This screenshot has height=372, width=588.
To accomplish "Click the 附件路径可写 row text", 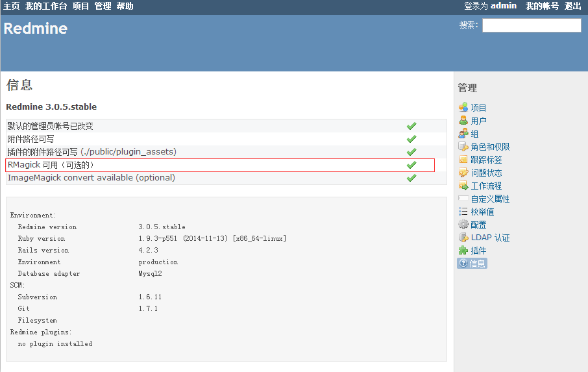I will (31, 139).
